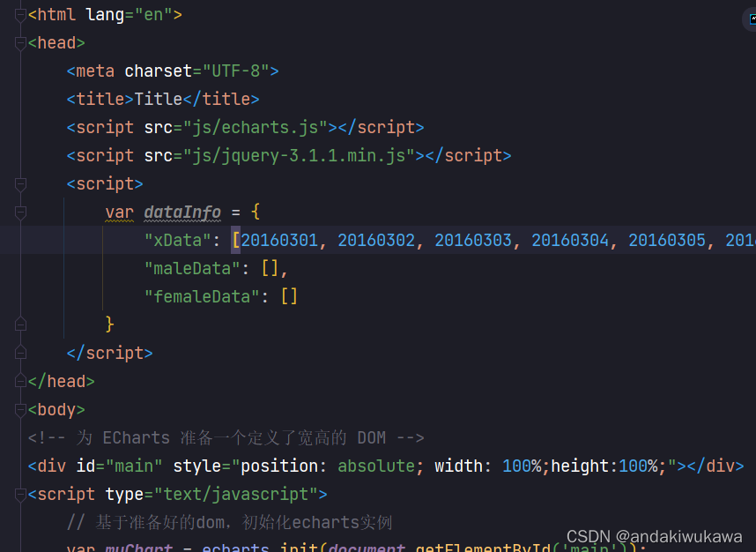Click the closing </div> tag
Viewport: 756px width, 552px height.
pos(715,466)
